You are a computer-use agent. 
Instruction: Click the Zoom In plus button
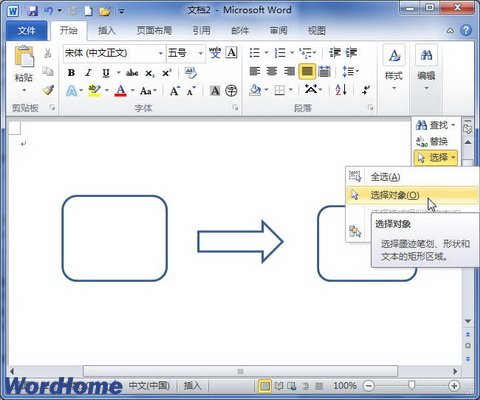[x=454, y=386]
